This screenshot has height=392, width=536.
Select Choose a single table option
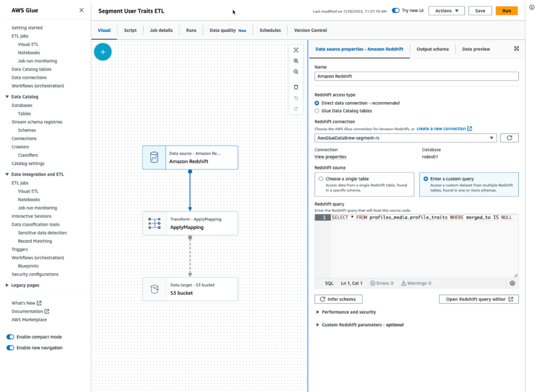pos(321,179)
